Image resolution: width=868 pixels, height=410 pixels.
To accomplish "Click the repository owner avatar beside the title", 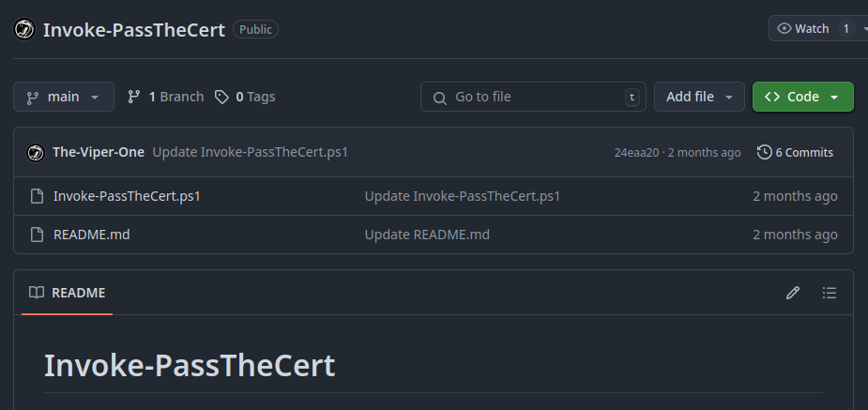I will [24, 29].
